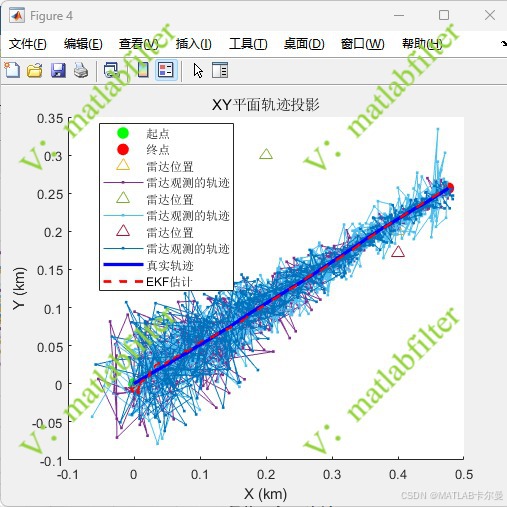The image size is (507, 507).
Task: Click the 起点 legend entry
Action: [x=158, y=133]
